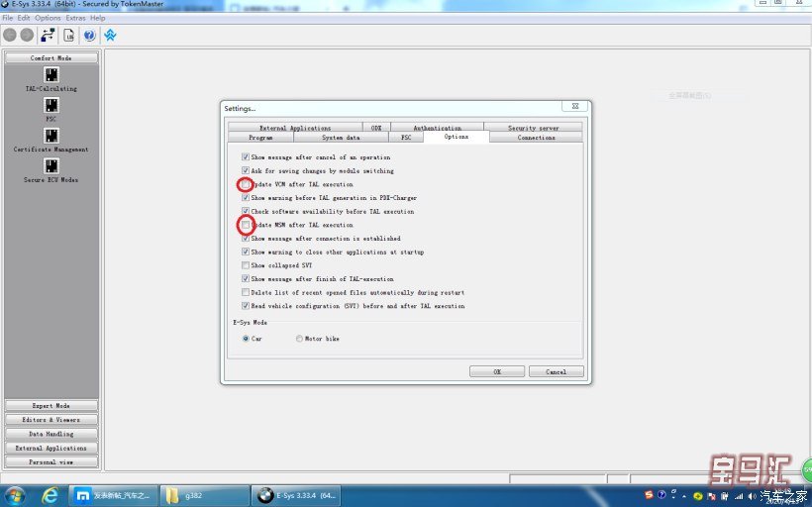Select the Car E-Sys mode radio button
Viewport: 812px width, 507px height.
pyautogui.click(x=246, y=339)
